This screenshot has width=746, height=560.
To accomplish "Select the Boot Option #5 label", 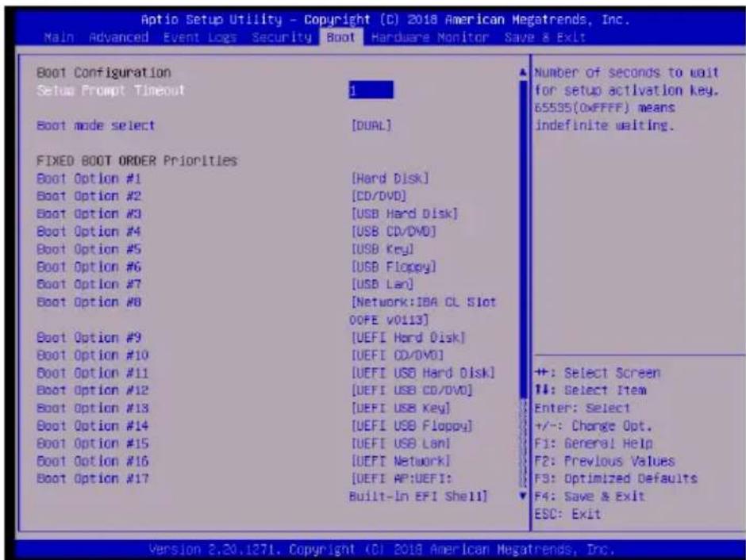I will (89, 249).
